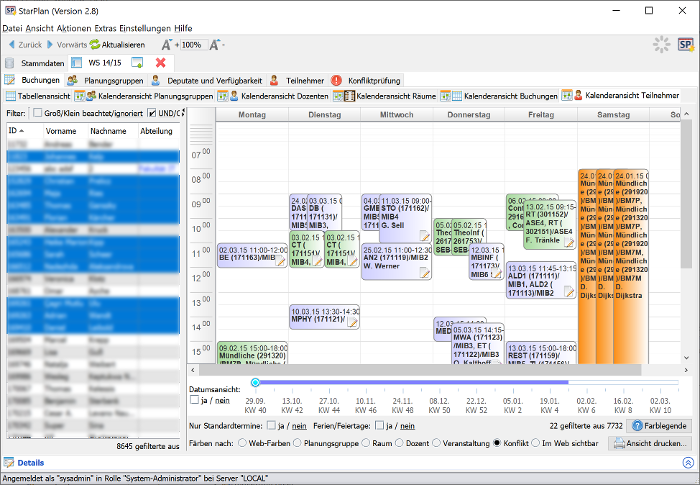The height and width of the screenshot is (485, 700).
Task: Click red X to close WS 14/15
Action: [161, 63]
